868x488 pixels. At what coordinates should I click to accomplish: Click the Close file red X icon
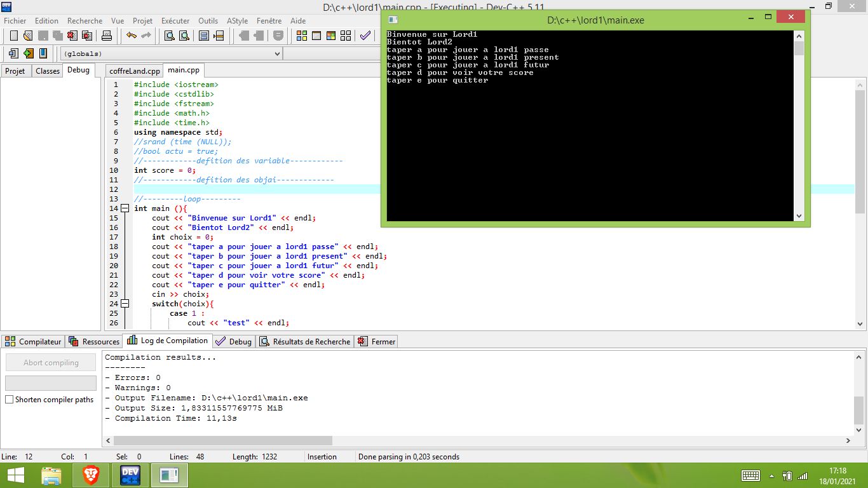click(x=72, y=36)
